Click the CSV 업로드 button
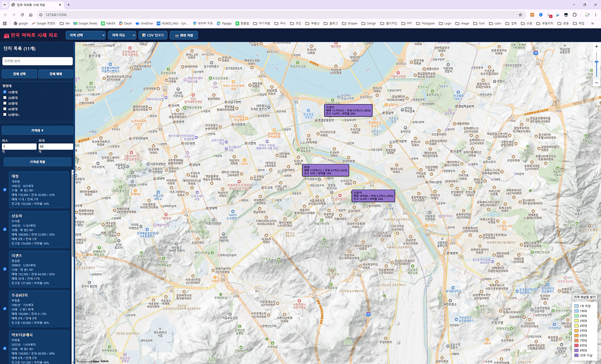Image resolution: width=601 pixels, height=364 pixels. pyautogui.click(x=153, y=35)
